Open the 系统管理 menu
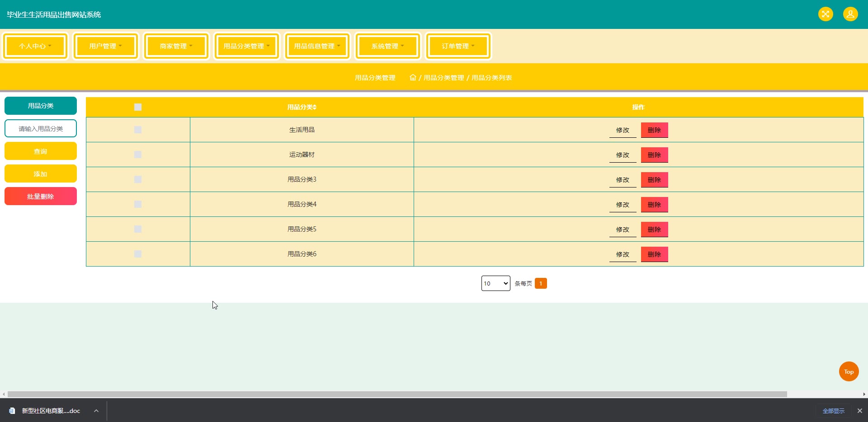This screenshot has height=422, width=868. (x=387, y=46)
